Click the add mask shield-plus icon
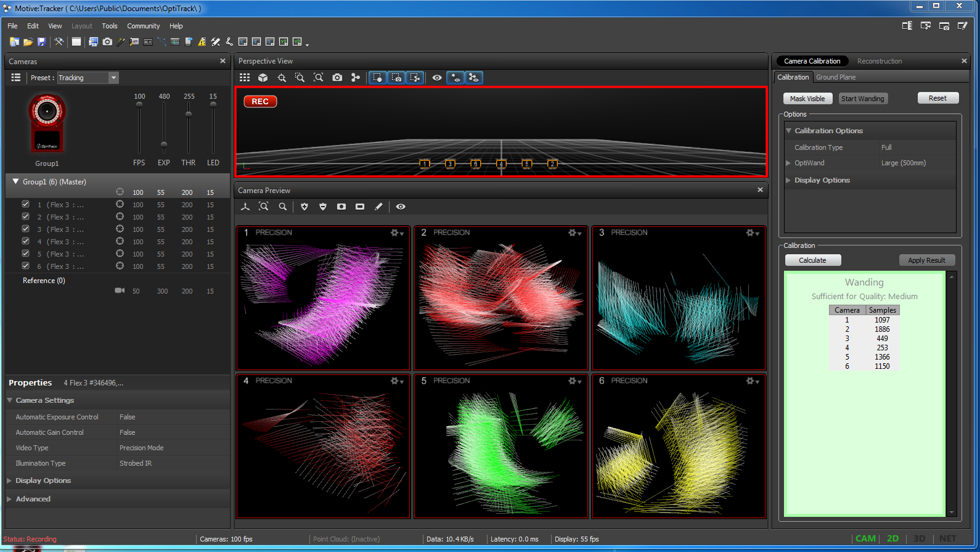This screenshot has width=980, height=552. pos(304,207)
